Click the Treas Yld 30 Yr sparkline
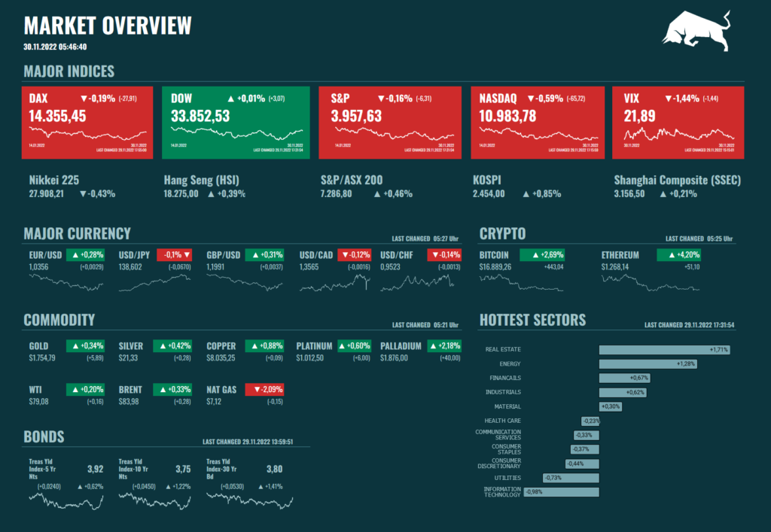 coord(250,500)
